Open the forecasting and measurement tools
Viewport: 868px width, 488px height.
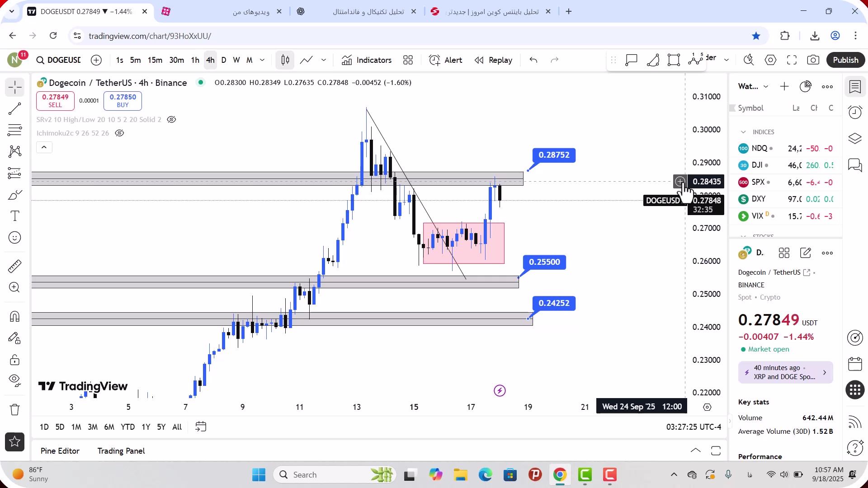15,173
